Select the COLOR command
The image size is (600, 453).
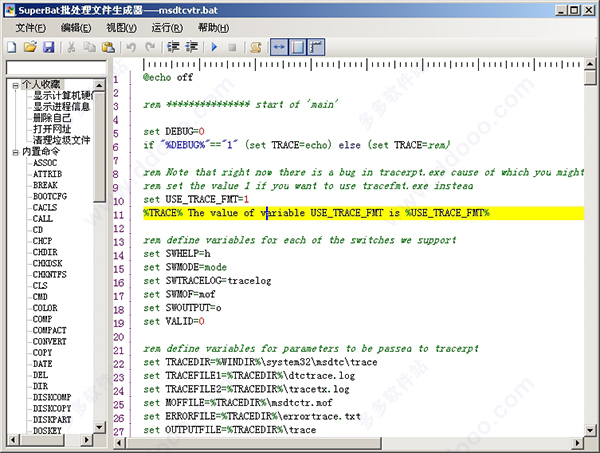tap(45, 308)
